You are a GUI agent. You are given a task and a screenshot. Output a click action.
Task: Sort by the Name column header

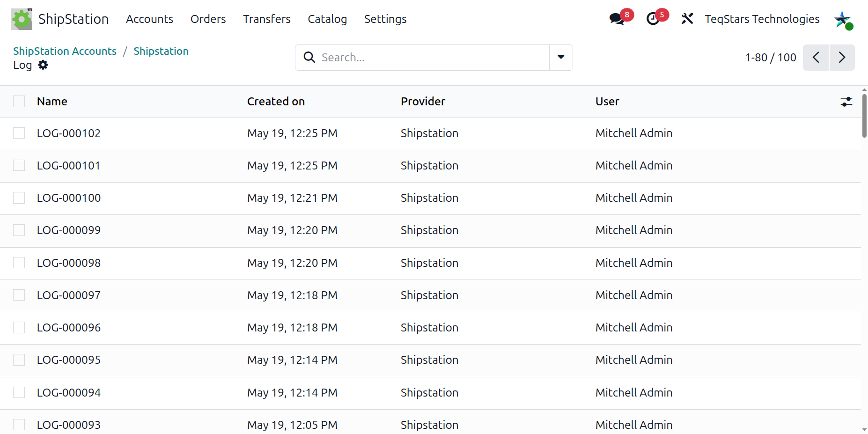pyautogui.click(x=52, y=102)
